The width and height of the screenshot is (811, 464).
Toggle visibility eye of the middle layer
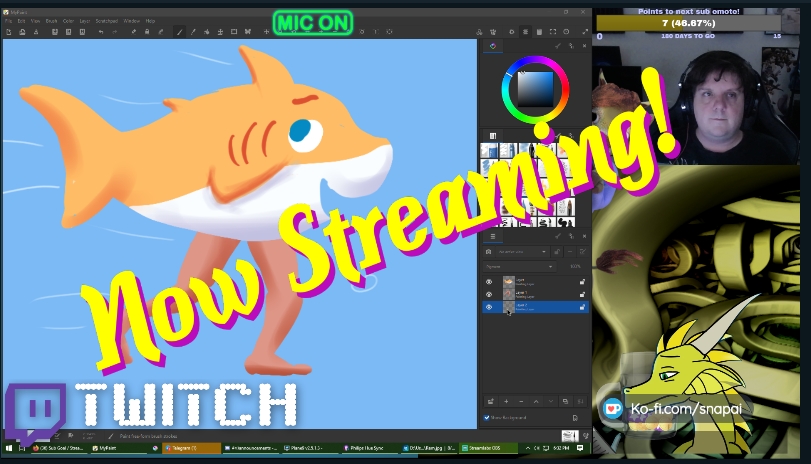[x=489, y=294]
